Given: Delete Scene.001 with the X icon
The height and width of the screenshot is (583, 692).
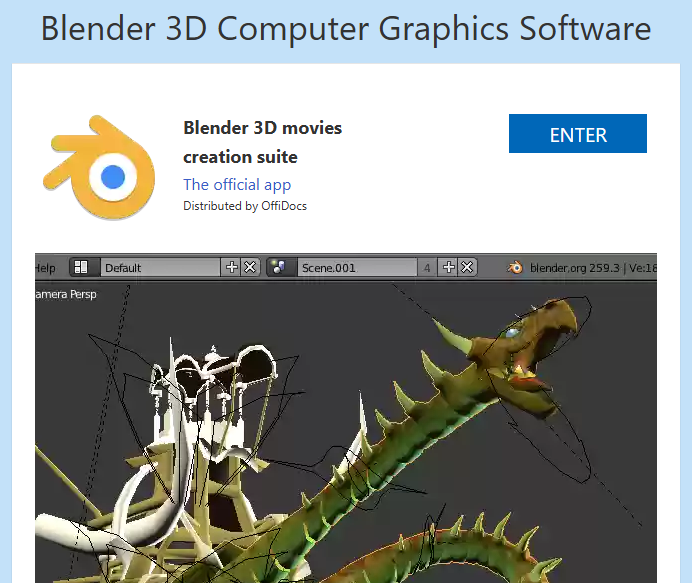Looking at the screenshot, I should tap(467, 267).
